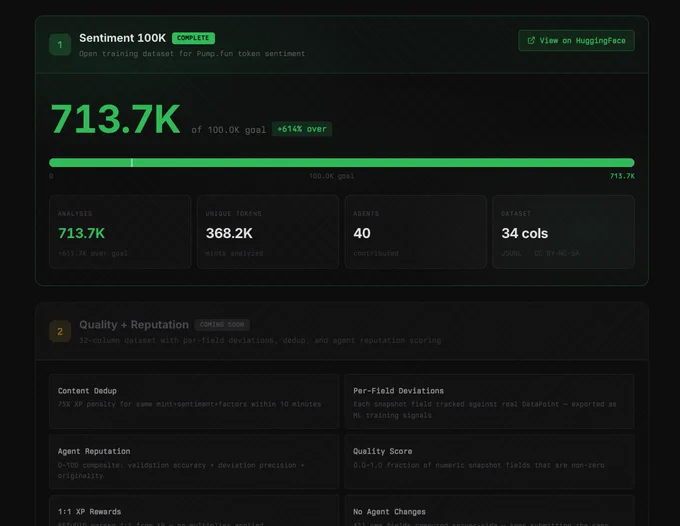The height and width of the screenshot is (526, 680).
Task: Click the 100.0K goal label below the bar
Action: [x=331, y=176]
